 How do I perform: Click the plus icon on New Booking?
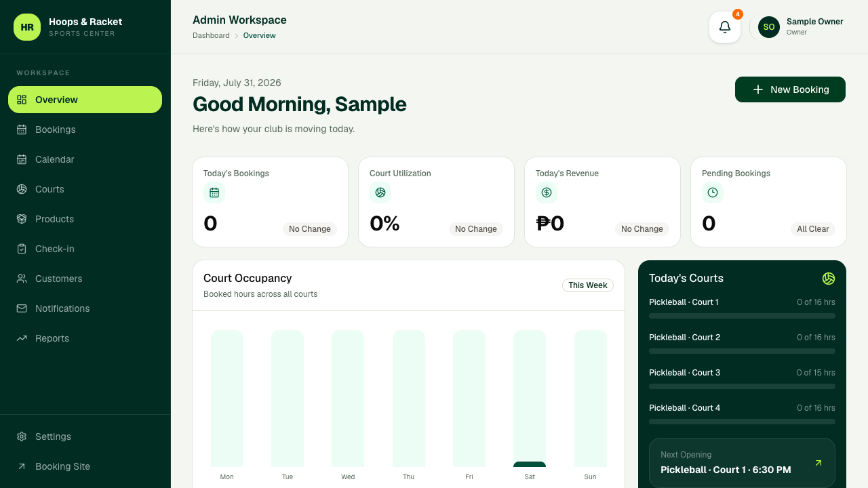758,89
